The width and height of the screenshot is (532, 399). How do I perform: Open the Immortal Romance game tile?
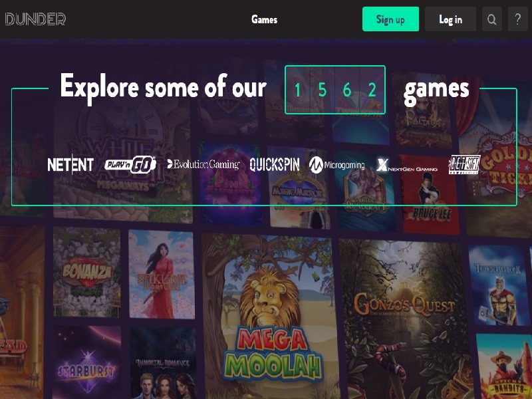coord(163,364)
